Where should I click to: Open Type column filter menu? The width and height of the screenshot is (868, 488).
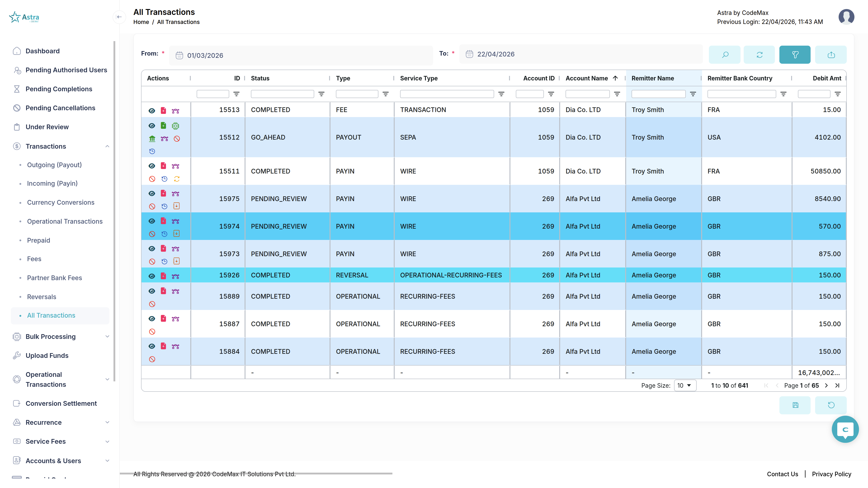(385, 94)
